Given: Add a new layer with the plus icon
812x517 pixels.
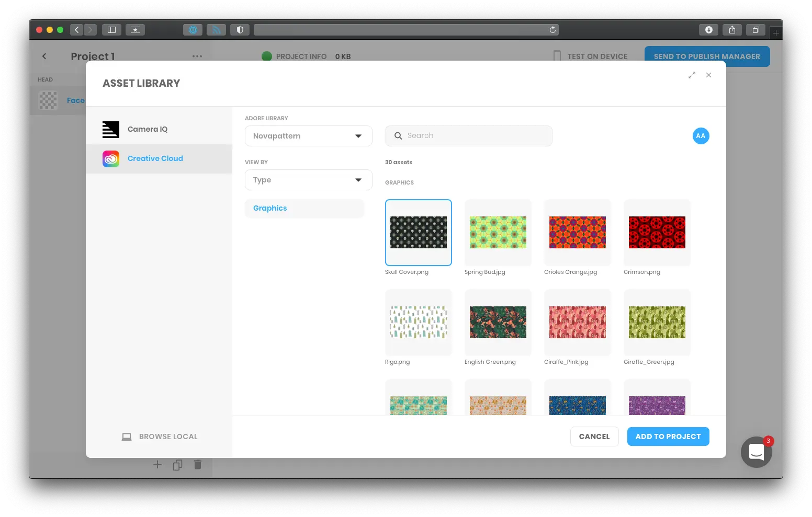Looking at the screenshot, I should [157, 464].
